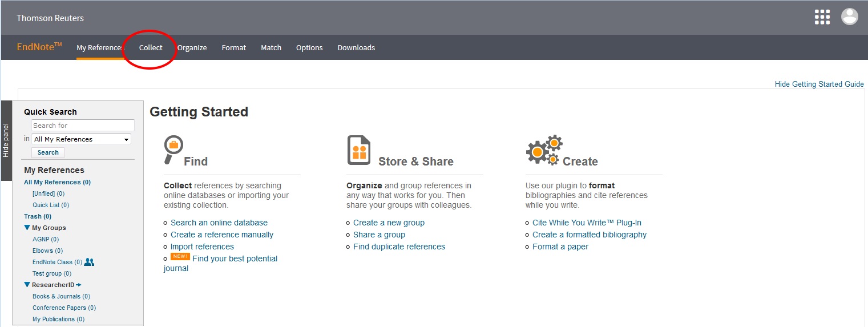Click the EndNote logo
The height and width of the screenshot is (327, 868).
coord(39,47)
